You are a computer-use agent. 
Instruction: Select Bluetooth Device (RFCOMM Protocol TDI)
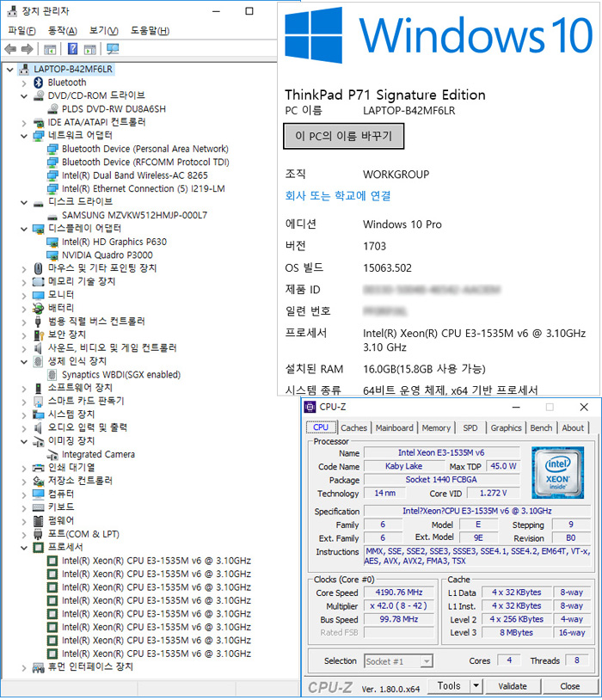tap(145, 162)
